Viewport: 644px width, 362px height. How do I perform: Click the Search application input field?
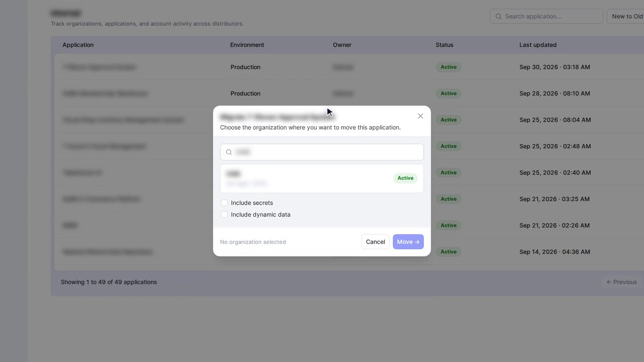click(546, 16)
